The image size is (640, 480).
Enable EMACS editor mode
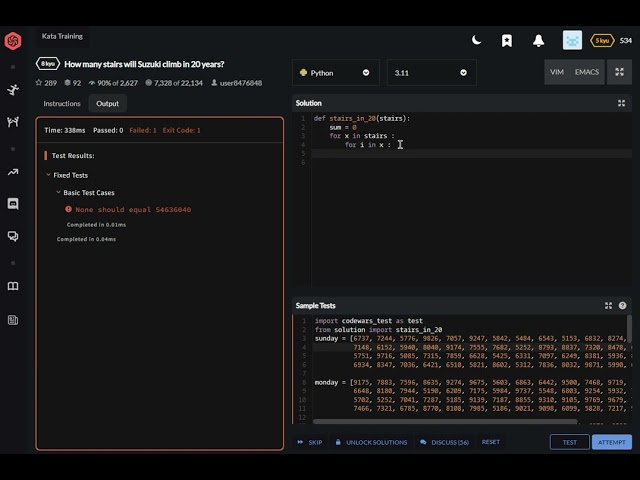coord(587,72)
